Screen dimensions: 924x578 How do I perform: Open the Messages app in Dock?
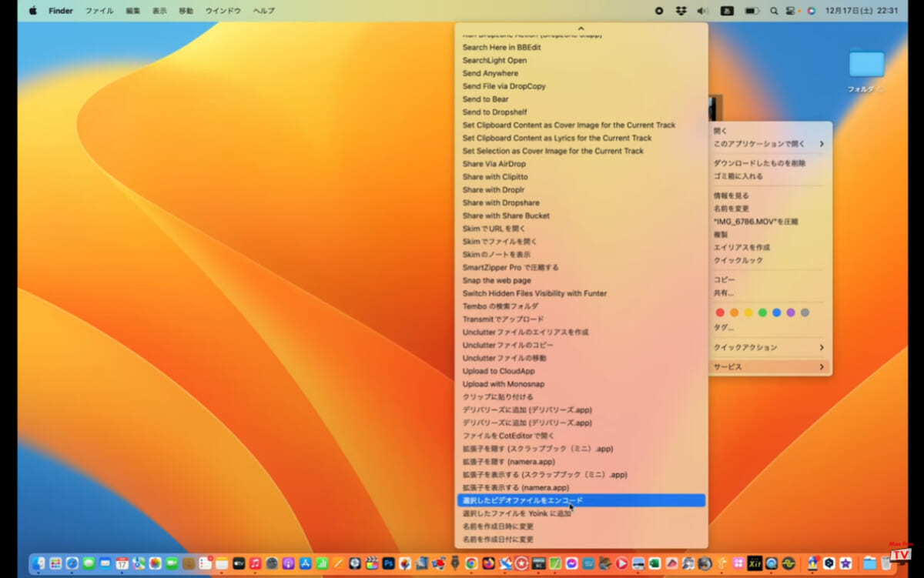click(89, 563)
